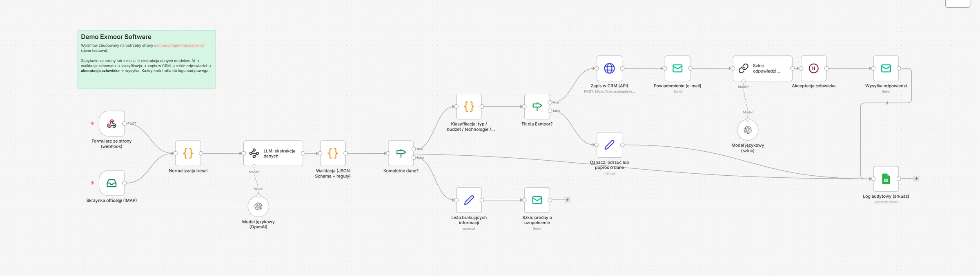
Task: Click false output of Kompletne dane?
Action: tap(414, 157)
